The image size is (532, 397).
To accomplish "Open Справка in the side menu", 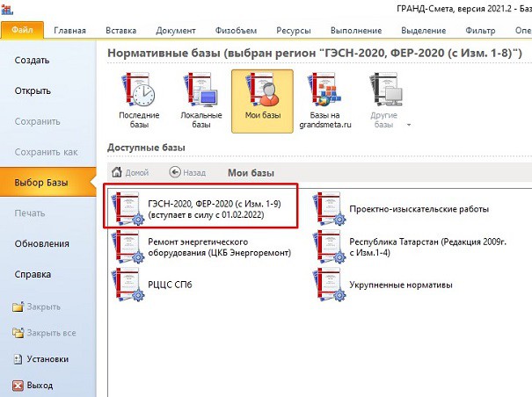I will pos(33,274).
